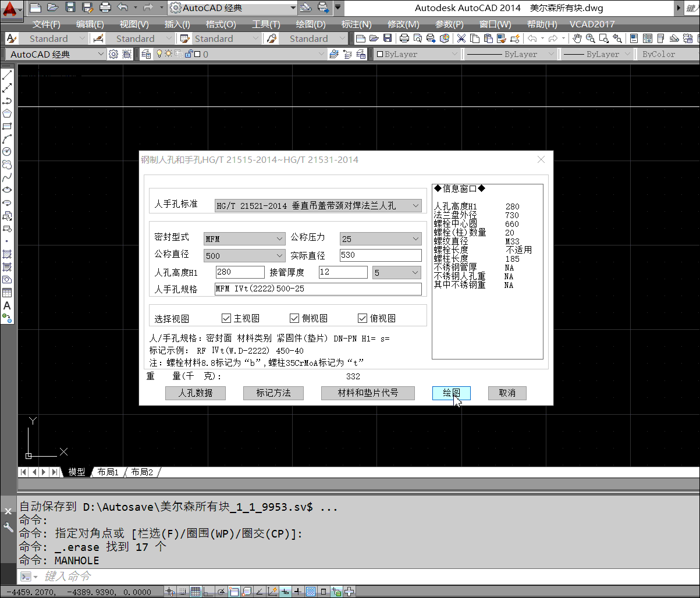Toggle object snap in status bar

pos(234,592)
